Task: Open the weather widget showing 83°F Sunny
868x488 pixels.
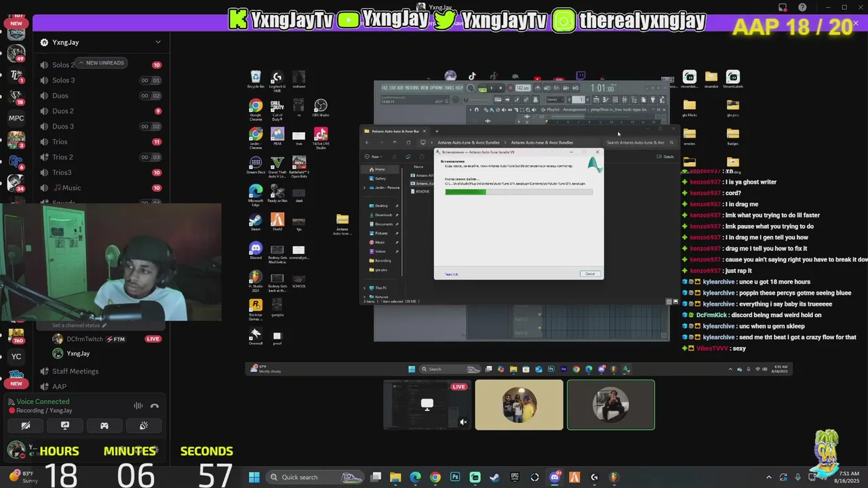Action: pos(22,477)
